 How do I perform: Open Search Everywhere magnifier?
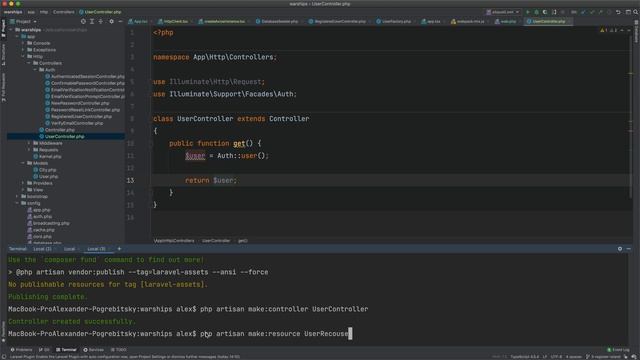636,12
